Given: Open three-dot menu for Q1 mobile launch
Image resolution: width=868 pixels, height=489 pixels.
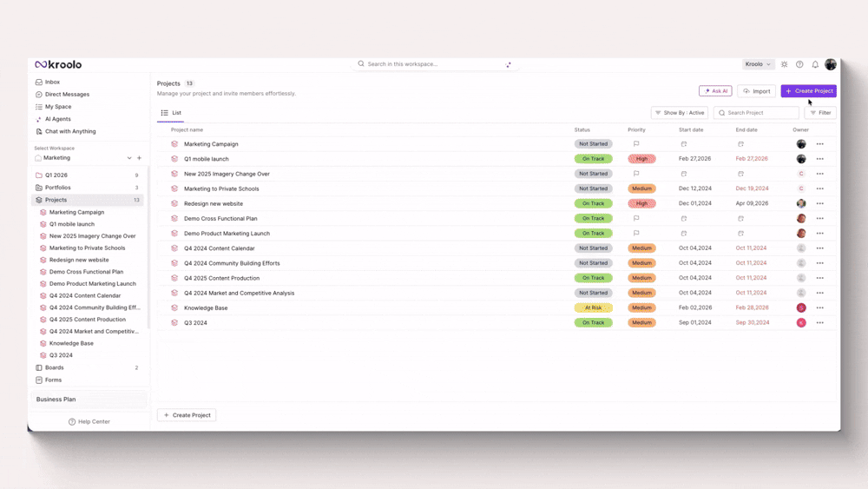Looking at the screenshot, I should coord(819,159).
